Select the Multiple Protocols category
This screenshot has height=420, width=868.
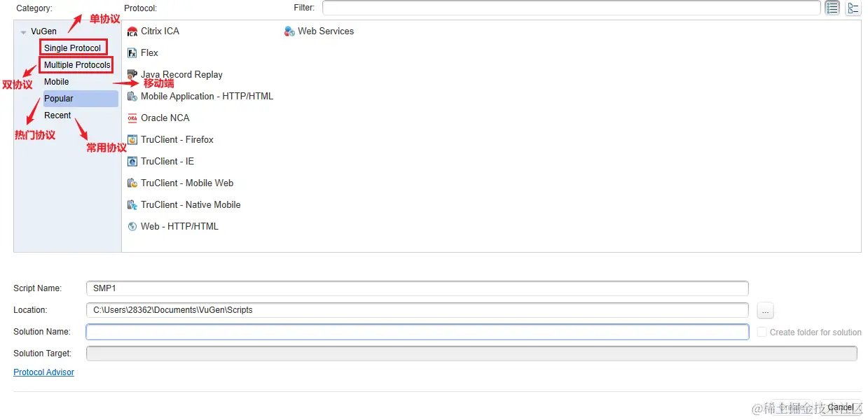click(77, 65)
